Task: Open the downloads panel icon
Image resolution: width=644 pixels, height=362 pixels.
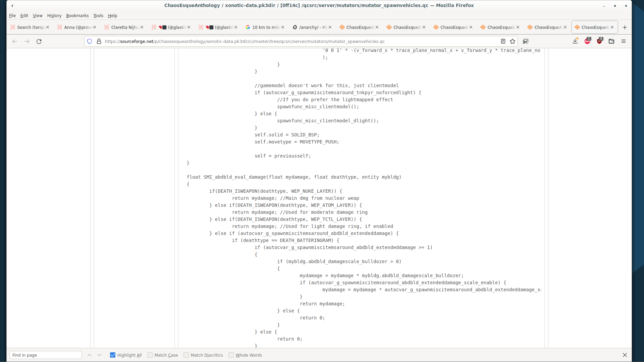Action: tap(575, 41)
